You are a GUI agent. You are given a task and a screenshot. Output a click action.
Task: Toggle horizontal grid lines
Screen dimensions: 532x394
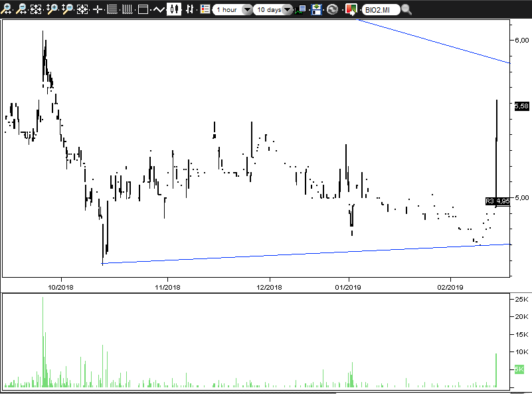[112, 9]
